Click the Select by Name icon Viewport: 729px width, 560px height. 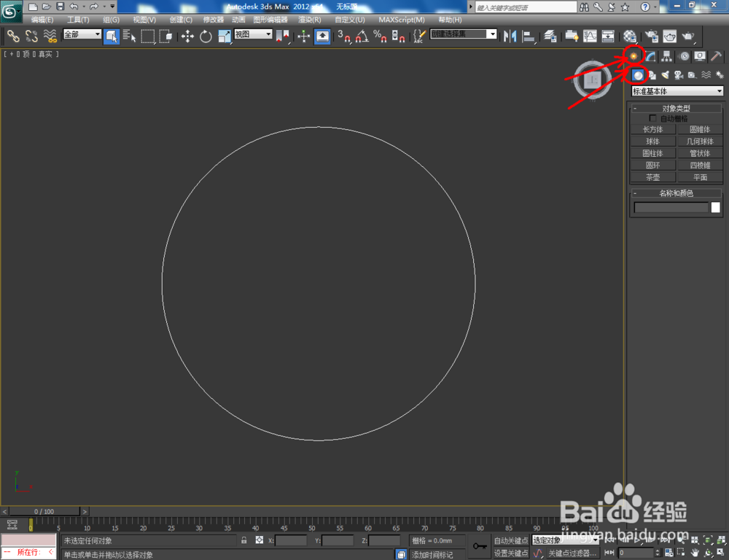(129, 36)
